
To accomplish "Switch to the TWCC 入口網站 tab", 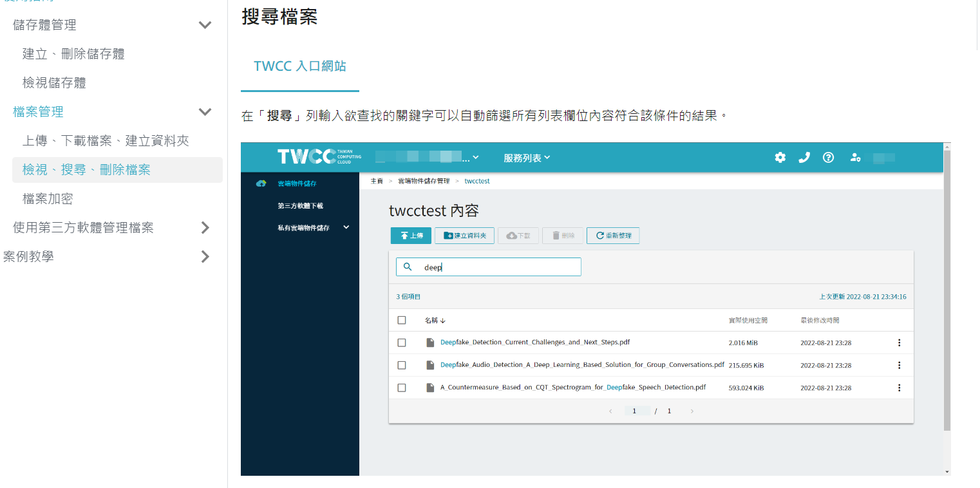I will tap(299, 66).
